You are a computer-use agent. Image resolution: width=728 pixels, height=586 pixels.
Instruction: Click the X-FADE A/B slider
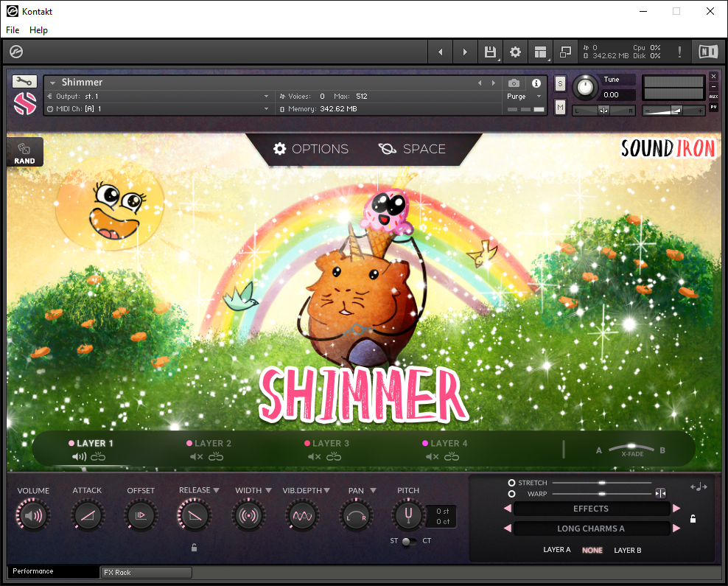(x=631, y=450)
